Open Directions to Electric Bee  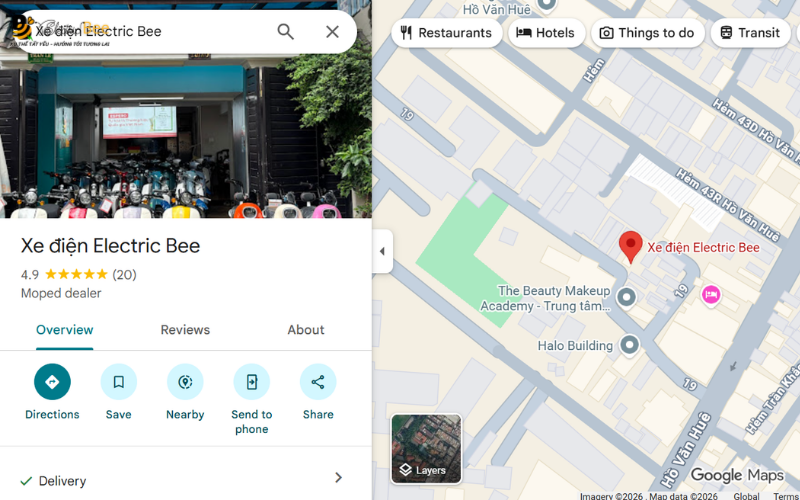click(x=52, y=382)
